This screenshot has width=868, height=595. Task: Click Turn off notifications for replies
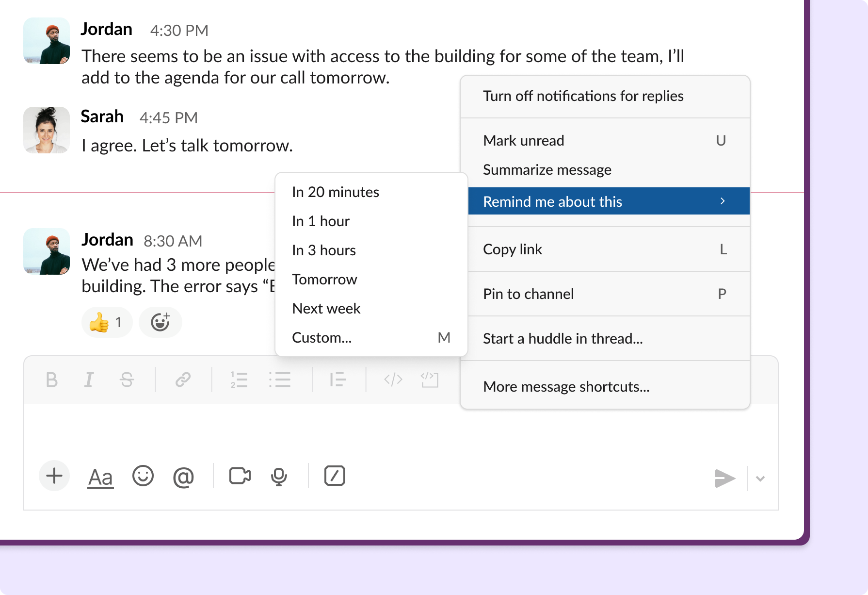click(583, 96)
